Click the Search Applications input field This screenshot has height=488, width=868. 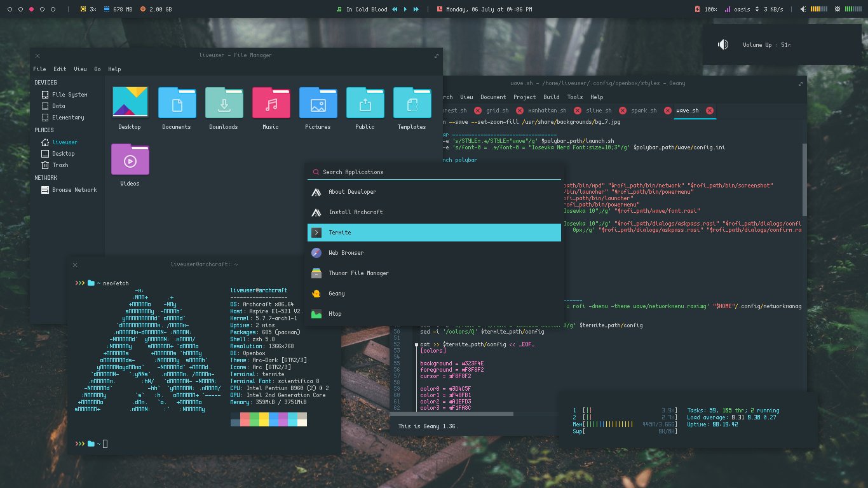point(381,172)
